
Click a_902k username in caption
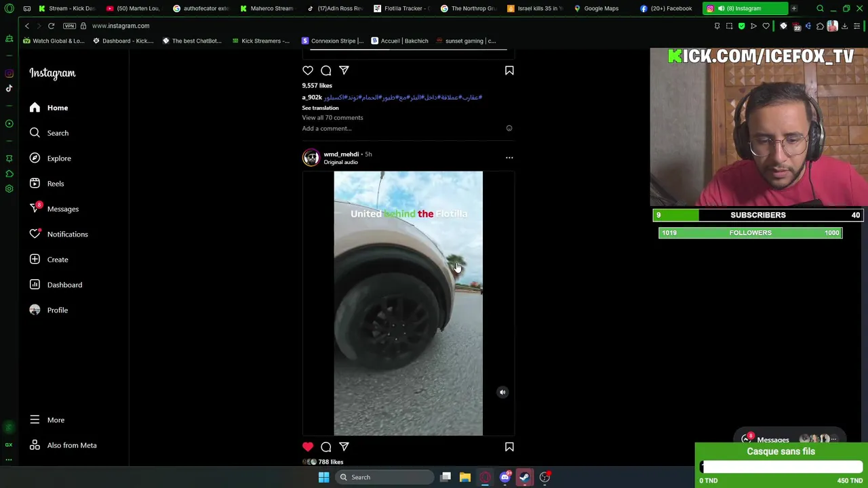point(312,98)
